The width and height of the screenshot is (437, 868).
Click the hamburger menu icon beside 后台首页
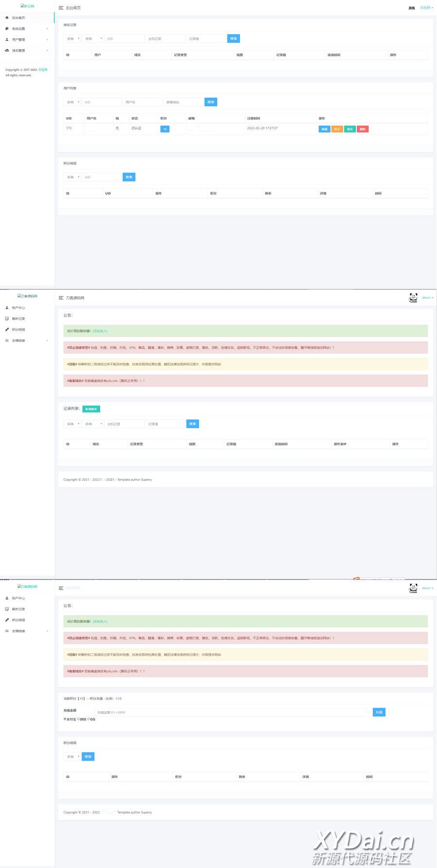tap(61, 8)
